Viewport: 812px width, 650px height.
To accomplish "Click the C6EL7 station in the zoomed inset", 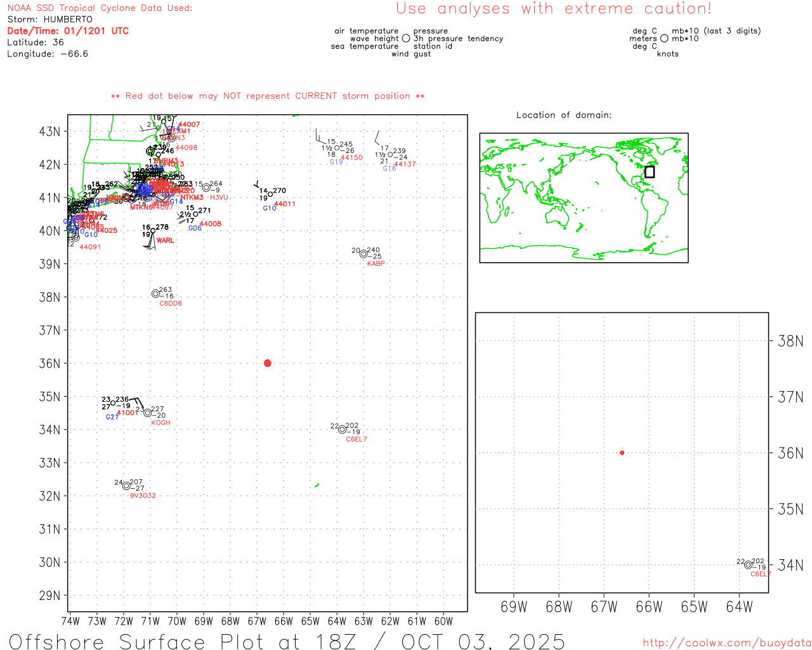I will click(749, 565).
